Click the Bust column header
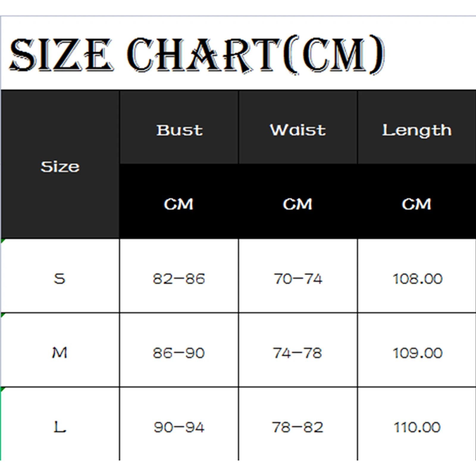 (x=179, y=130)
